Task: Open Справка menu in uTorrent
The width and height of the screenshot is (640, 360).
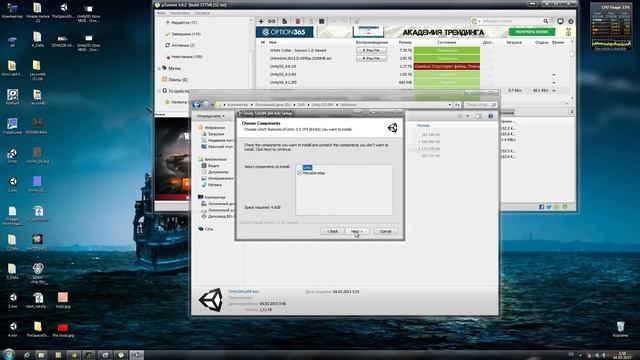Action: click(x=202, y=13)
